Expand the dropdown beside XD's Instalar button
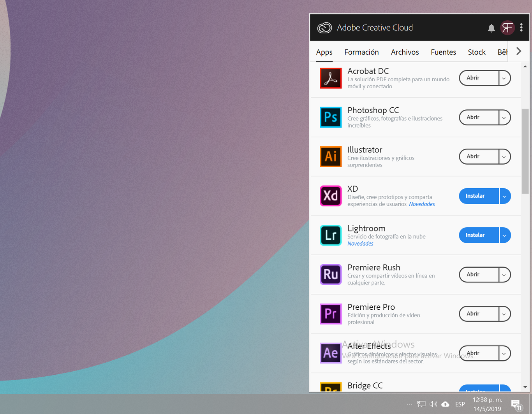The image size is (532, 414). 504,196
